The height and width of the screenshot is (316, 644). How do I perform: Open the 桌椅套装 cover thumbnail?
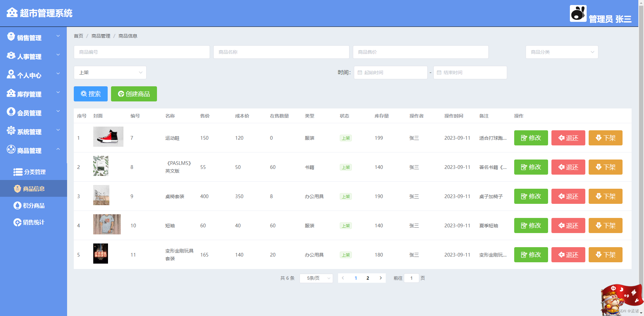(x=101, y=195)
